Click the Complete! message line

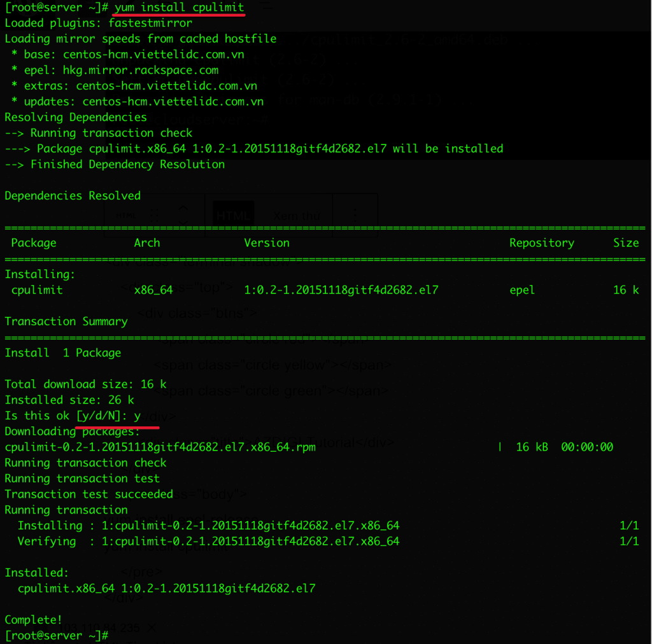tap(32, 619)
